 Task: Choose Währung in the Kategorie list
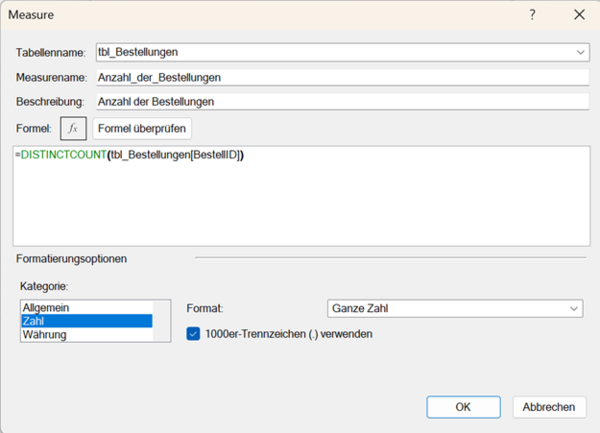44,335
